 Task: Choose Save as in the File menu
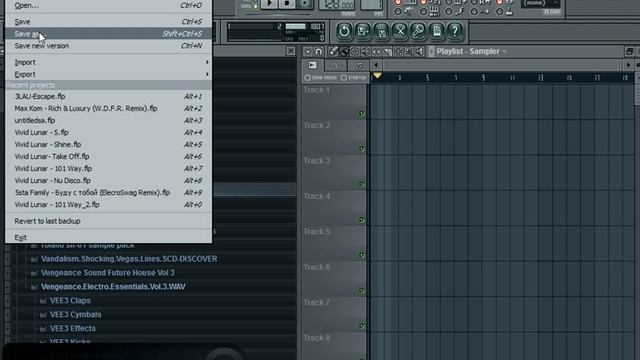coord(109,34)
